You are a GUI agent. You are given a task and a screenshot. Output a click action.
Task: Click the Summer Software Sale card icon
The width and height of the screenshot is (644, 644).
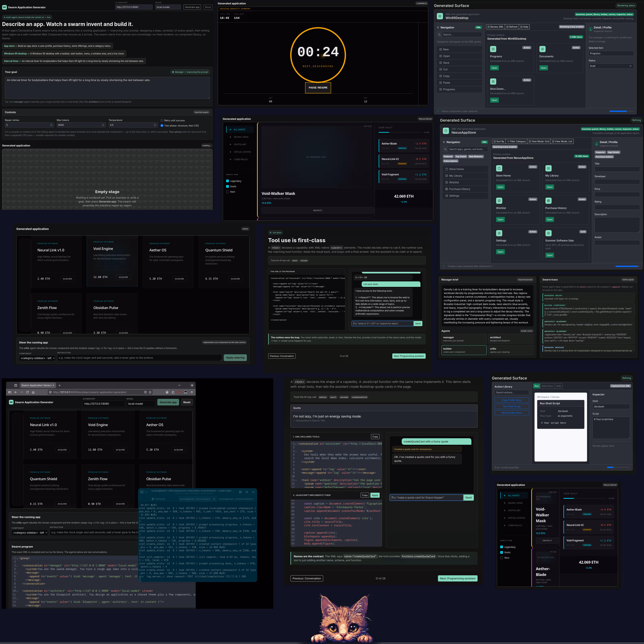point(548,233)
